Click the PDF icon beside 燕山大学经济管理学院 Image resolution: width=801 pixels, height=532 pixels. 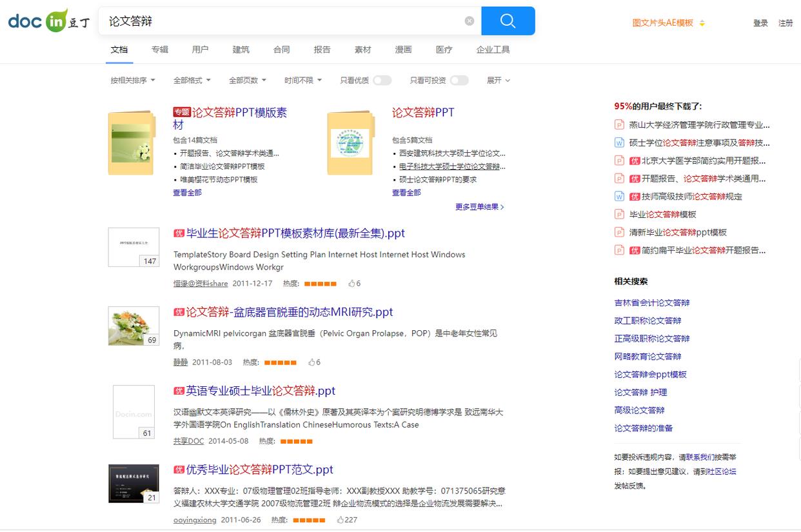click(619, 125)
